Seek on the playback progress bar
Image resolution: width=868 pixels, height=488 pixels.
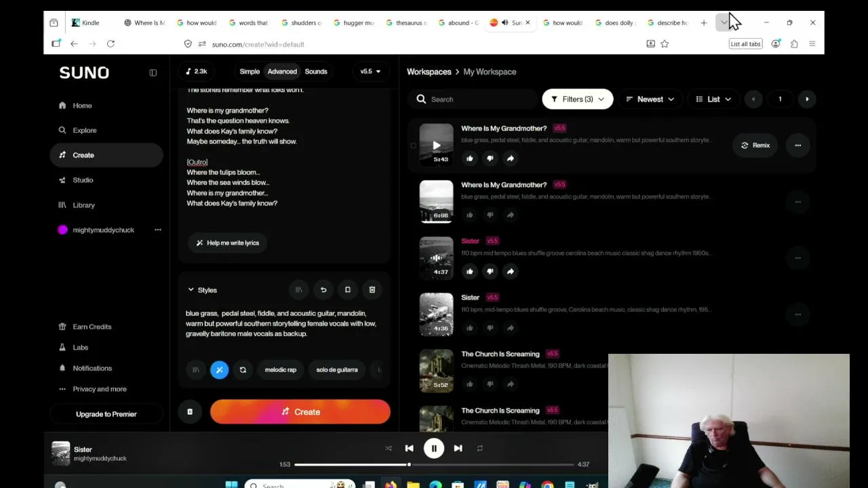click(434, 465)
